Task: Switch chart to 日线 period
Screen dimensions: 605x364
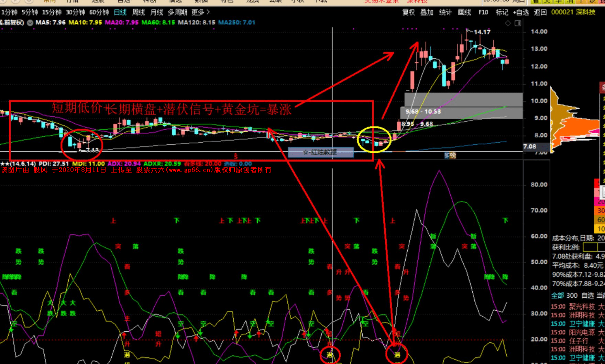Action: pyautogui.click(x=120, y=12)
